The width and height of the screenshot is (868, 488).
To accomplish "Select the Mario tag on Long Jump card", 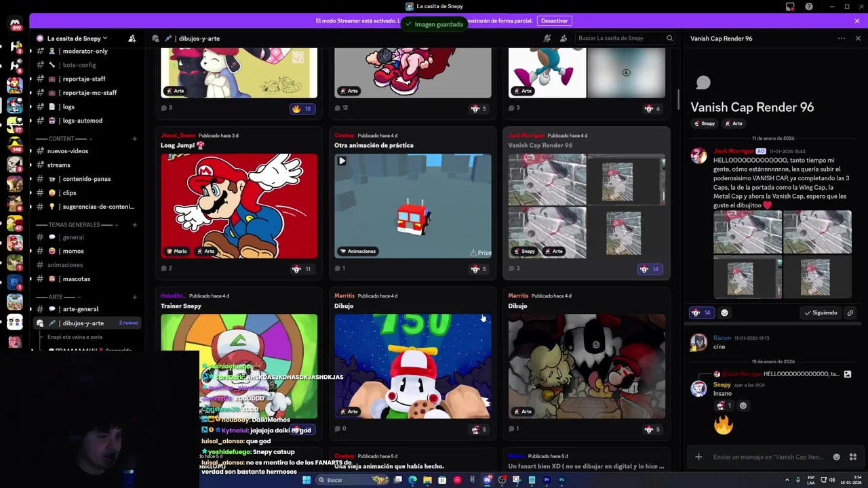I will click(176, 251).
